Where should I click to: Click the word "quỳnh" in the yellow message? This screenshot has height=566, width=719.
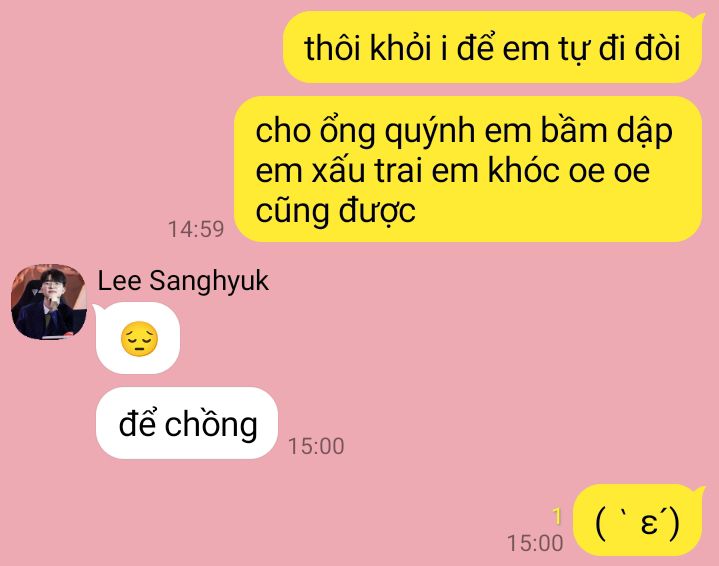[429, 133]
